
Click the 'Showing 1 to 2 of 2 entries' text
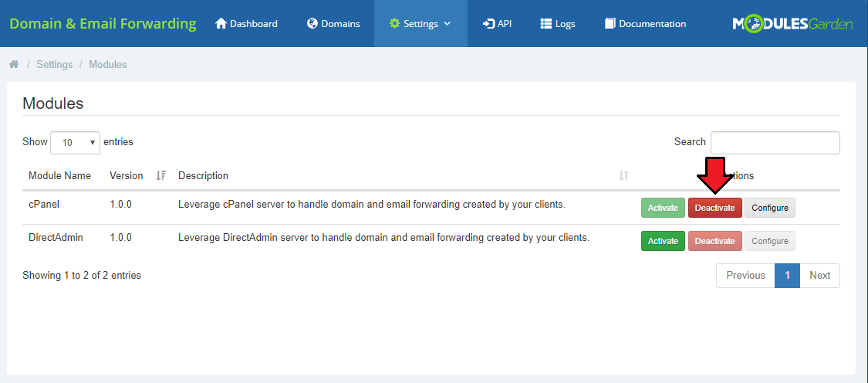pos(82,275)
